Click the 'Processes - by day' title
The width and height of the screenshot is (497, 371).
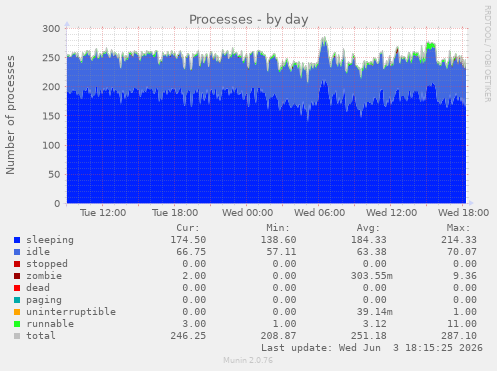249,19
